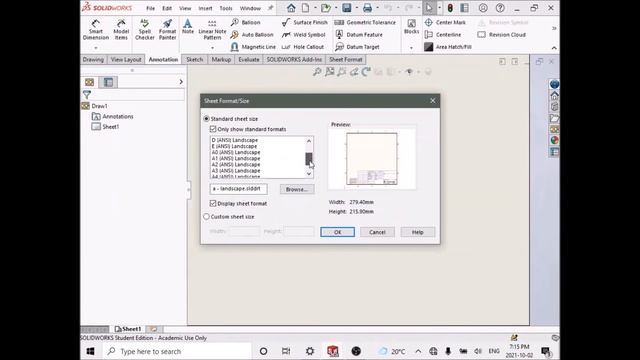
Task: Choose the Auto Balloon tool
Action: (252, 35)
